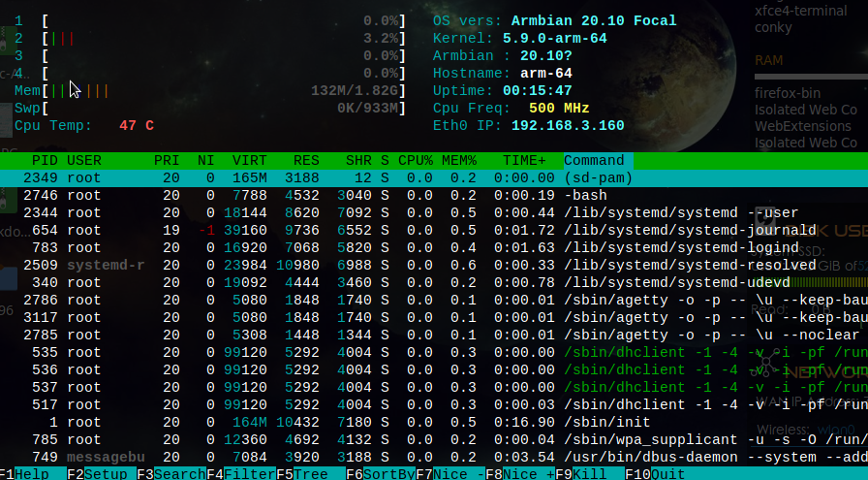Image resolution: width=868 pixels, height=480 pixels.
Task: Click F10 Quit to exit htop
Action: click(657, 474)
